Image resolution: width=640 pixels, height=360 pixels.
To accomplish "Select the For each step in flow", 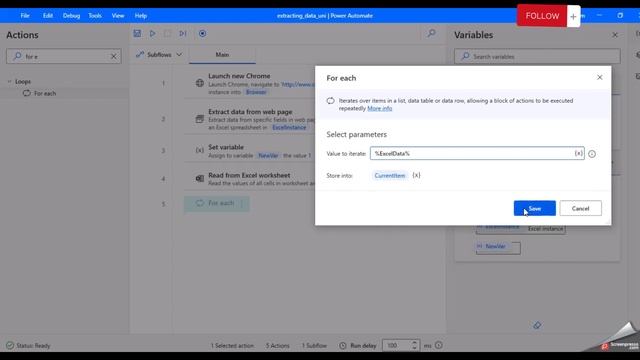I will 217,203.
